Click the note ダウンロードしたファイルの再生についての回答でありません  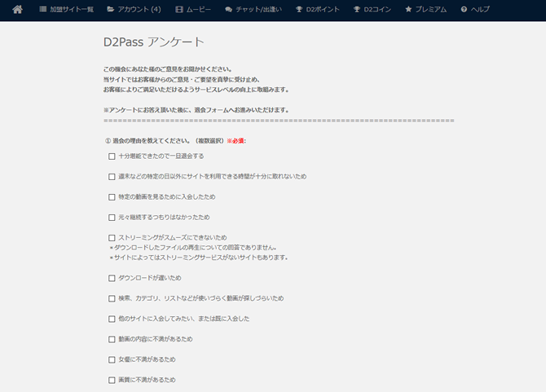pyautogui.click(x=193, y=248)
